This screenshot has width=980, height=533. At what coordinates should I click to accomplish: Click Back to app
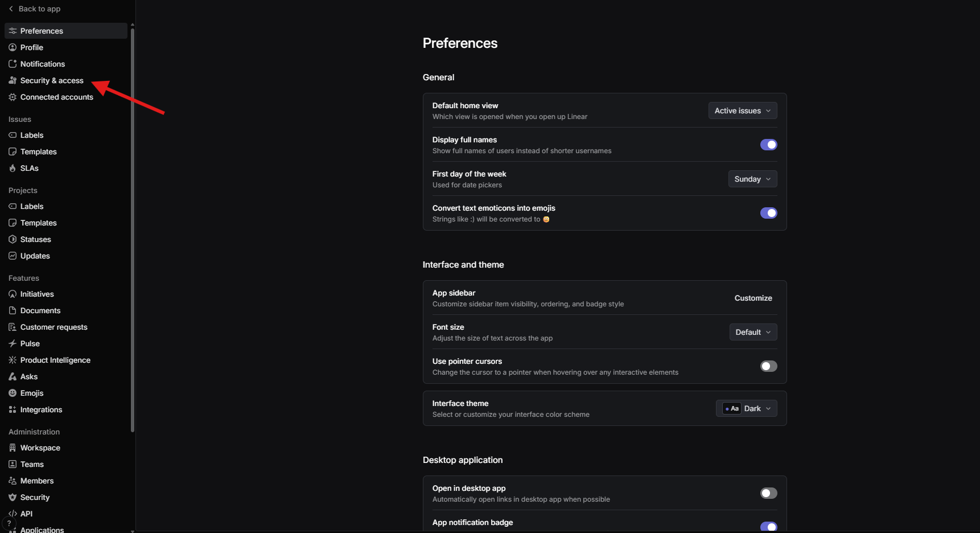[34, 9]
